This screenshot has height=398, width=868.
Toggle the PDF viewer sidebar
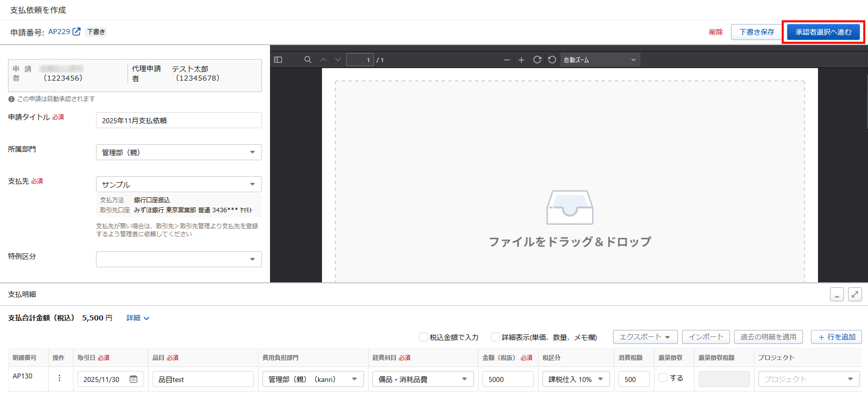[x=278, y=60]
